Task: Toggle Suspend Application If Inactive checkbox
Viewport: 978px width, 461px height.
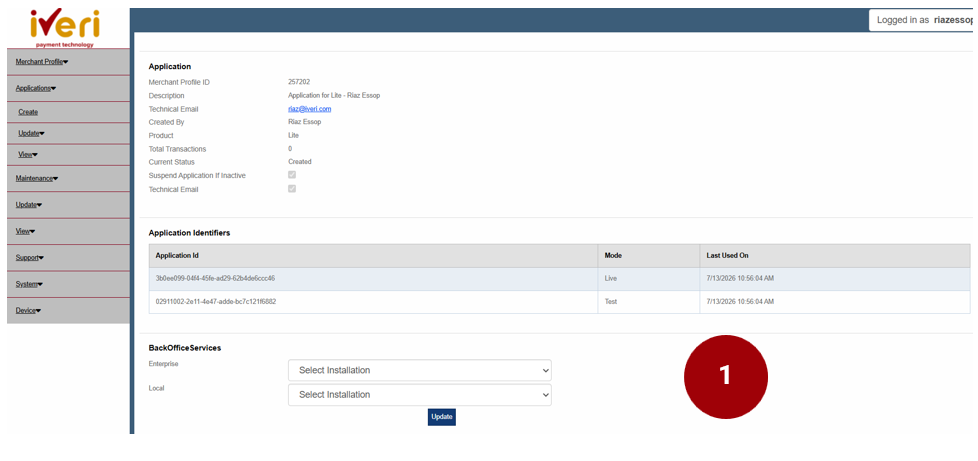Action: [292, 175]
